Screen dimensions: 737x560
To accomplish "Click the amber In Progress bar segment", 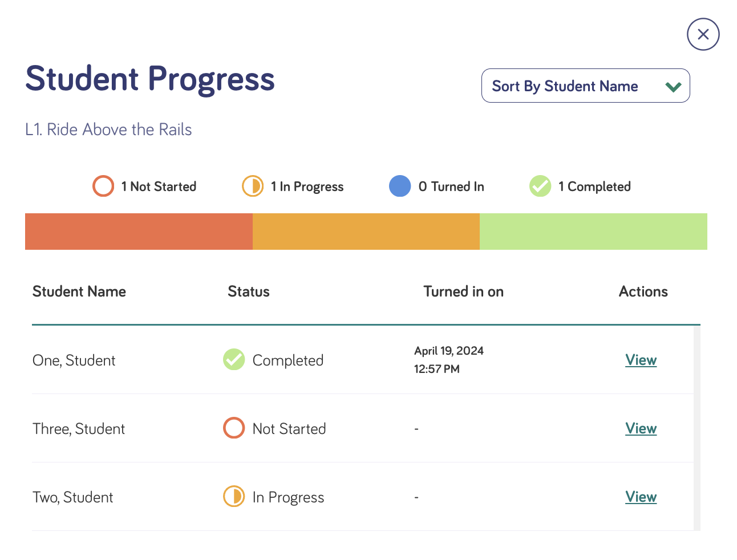I will [x=366, y=232].
